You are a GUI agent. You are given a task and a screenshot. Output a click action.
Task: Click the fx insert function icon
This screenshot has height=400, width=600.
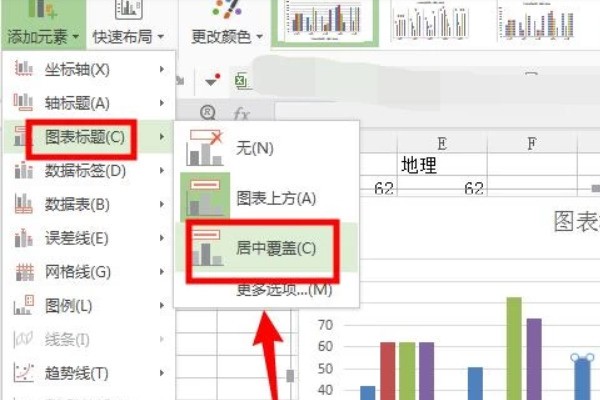tap(241, 113)
